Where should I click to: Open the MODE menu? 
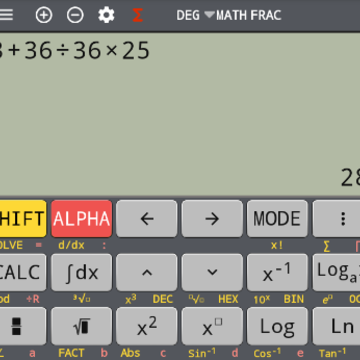pos(277,219)
